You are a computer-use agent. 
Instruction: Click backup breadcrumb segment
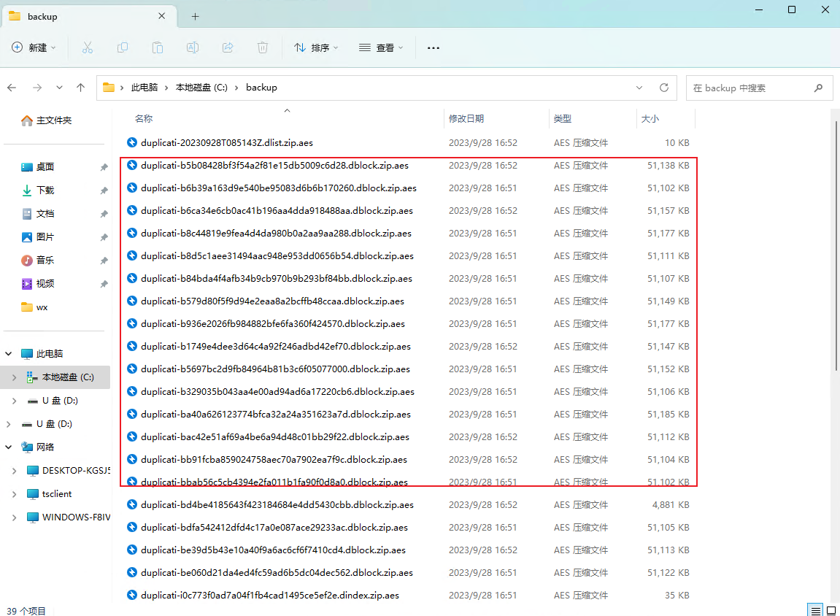[261, 88]
